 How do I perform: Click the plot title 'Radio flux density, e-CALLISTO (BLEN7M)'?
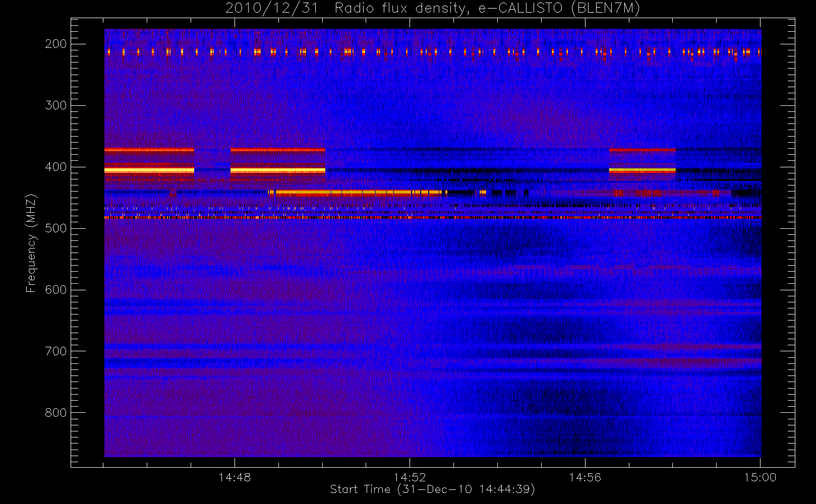[x=487, y=9]
